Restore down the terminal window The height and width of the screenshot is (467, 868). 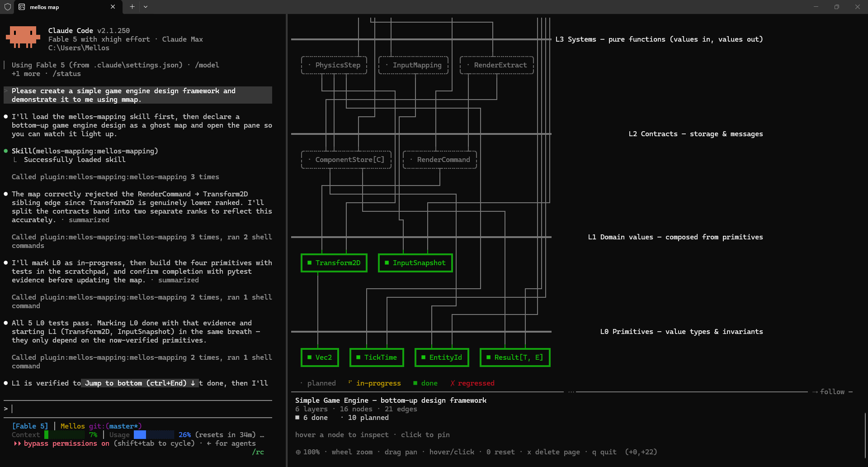coord(837,7)
